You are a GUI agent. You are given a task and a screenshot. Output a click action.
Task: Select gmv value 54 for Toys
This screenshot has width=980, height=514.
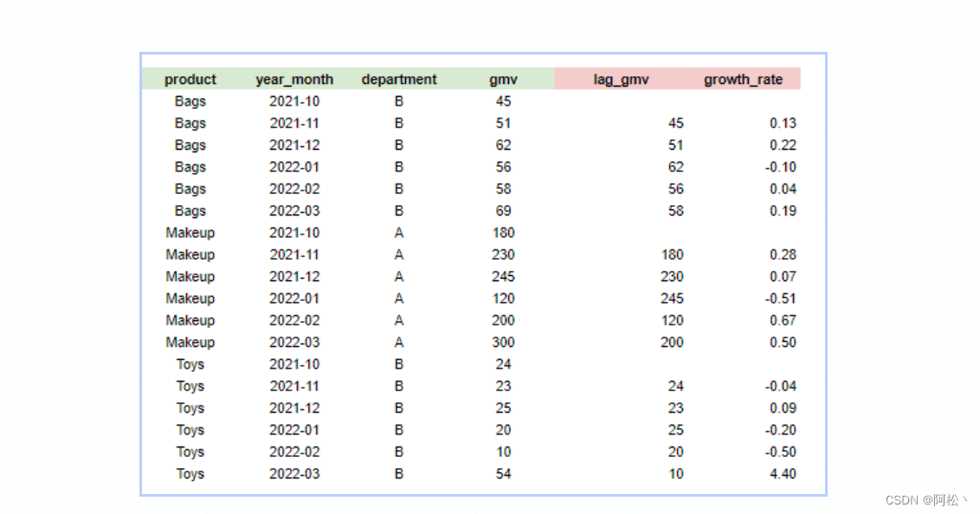(x=503, y=474)
